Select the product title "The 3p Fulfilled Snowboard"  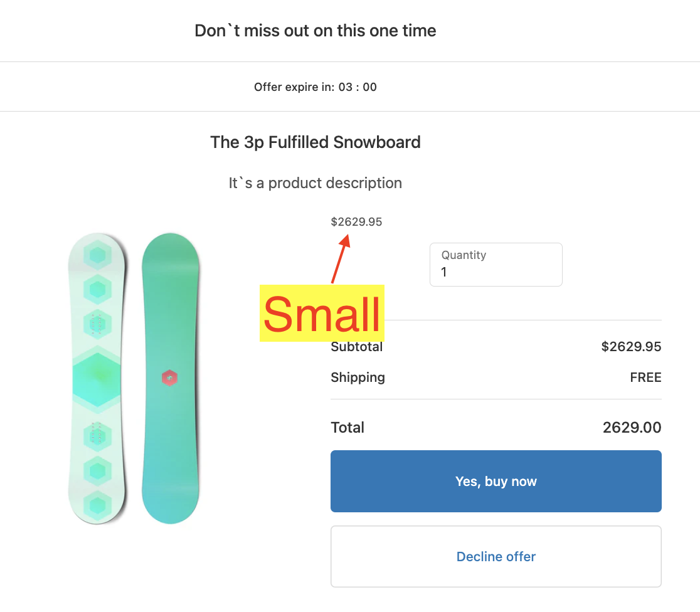pyautogui.click(x=316, y=142)
